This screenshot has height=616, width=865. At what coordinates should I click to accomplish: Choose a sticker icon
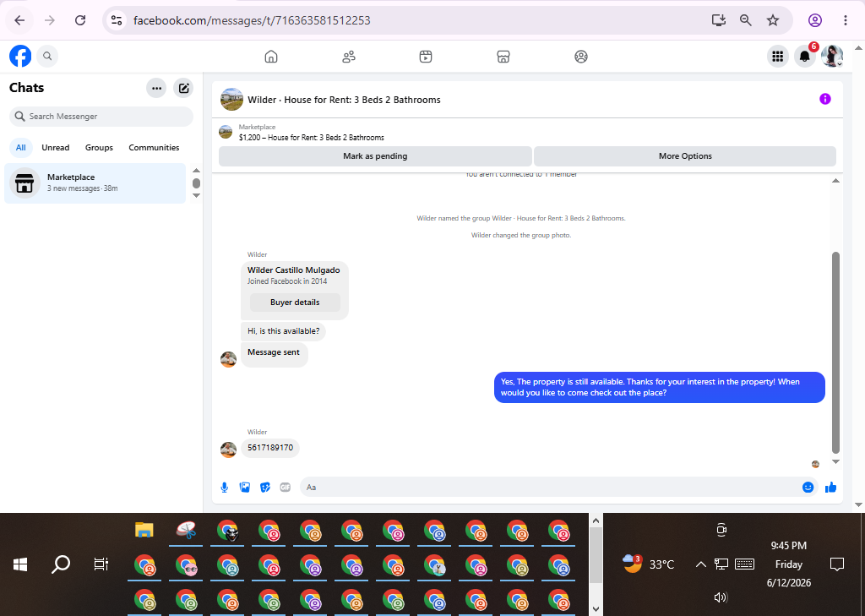coord(265,488)
